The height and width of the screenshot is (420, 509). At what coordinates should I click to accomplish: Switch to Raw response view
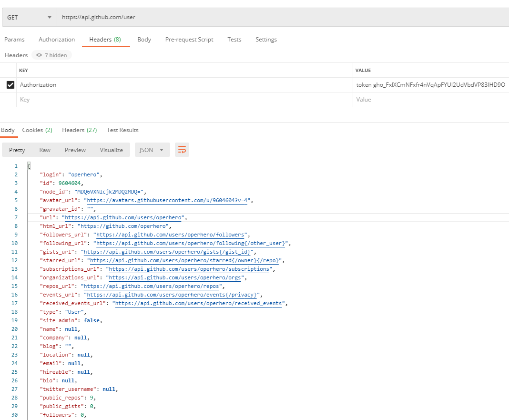coord(45,150)
